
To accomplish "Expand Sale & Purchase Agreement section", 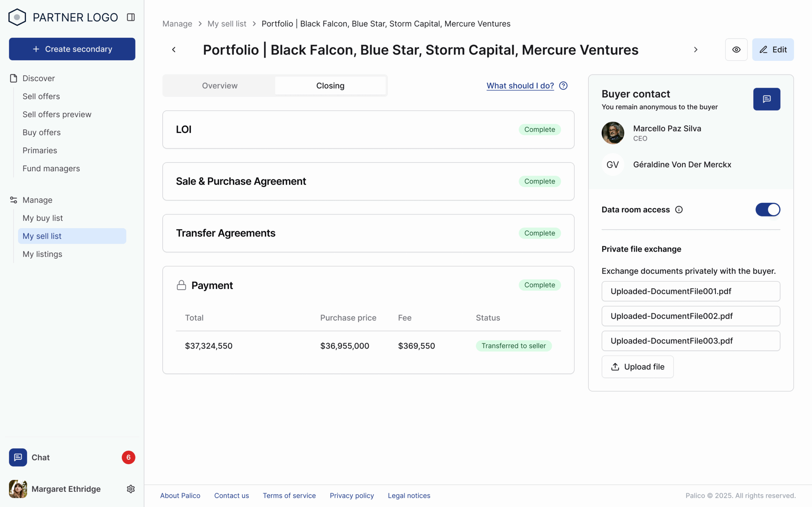I will click(368, 181).
